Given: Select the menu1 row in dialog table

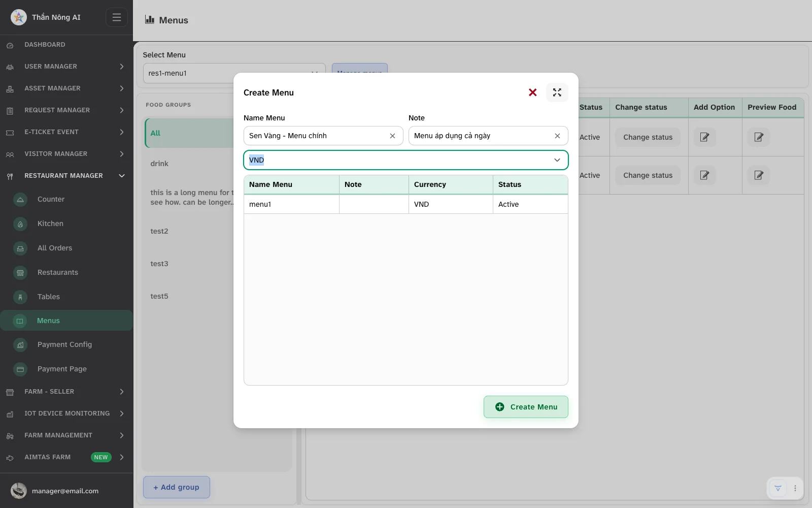Looking at the screenshot, I should 406,204.
